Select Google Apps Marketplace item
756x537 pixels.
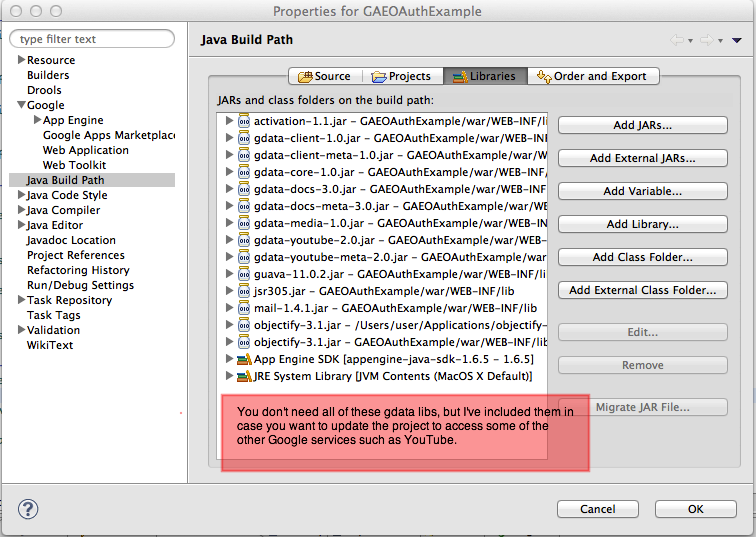[x=109, y=135]
